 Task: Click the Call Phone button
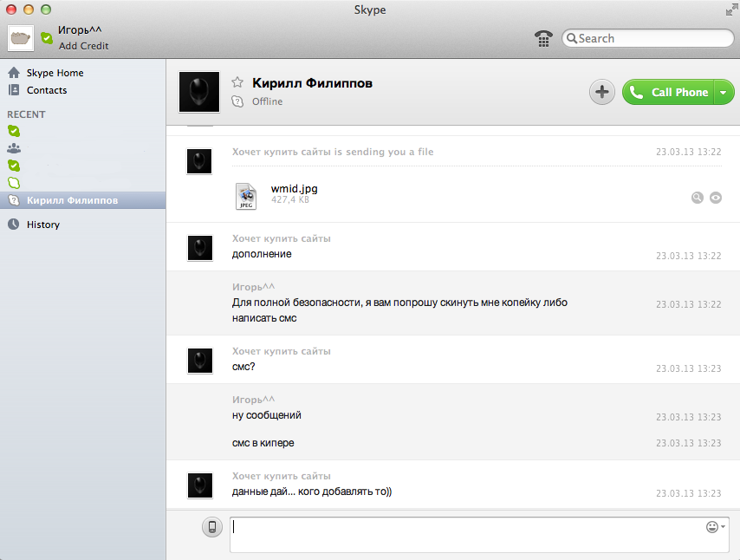click(x=669, y=92)
